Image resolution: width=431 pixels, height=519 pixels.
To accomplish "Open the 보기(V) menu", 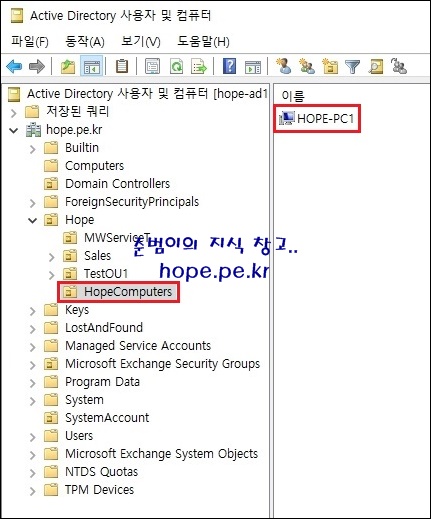I will point(141,42).
